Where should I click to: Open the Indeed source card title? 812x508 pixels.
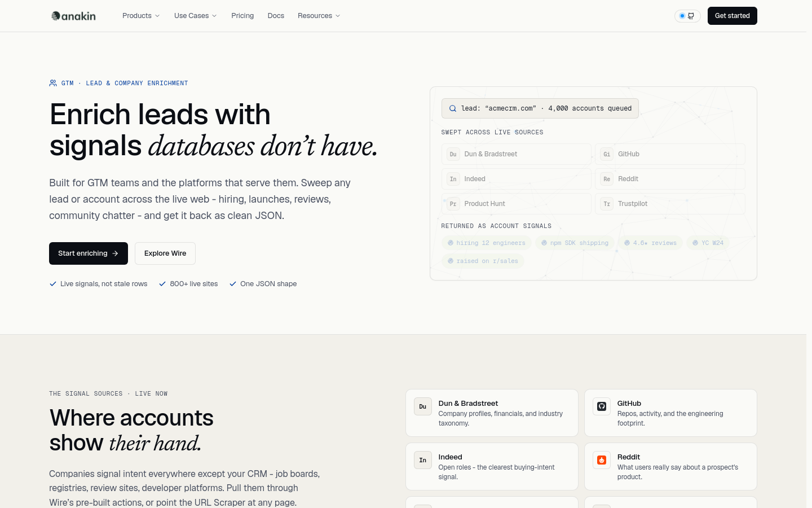(x=450, y=457)
